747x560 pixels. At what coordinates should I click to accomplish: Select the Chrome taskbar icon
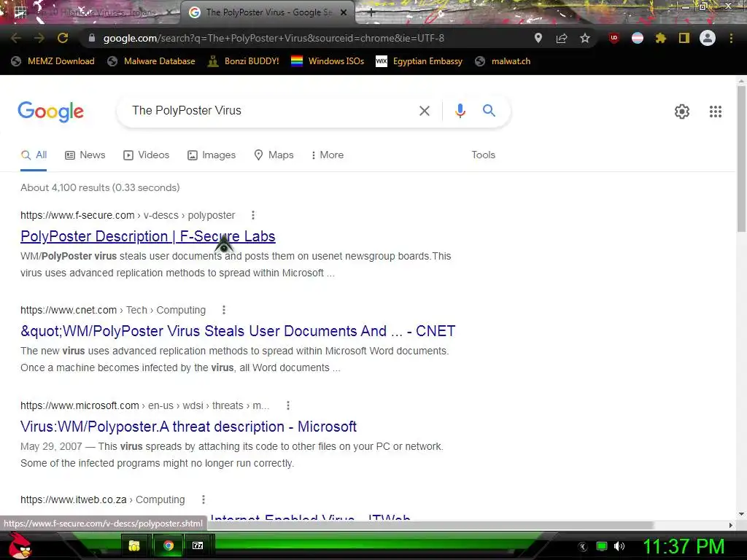tap(169, 545)
